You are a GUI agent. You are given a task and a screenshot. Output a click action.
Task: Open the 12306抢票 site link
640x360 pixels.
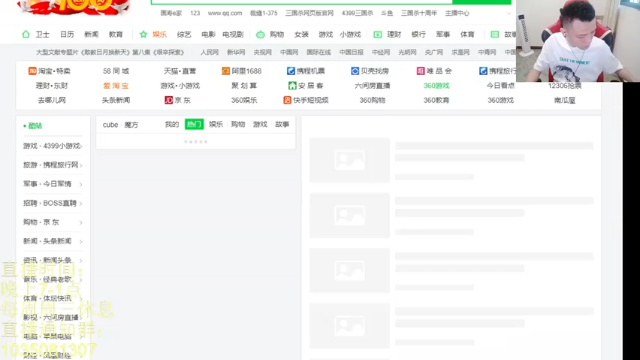564,86
